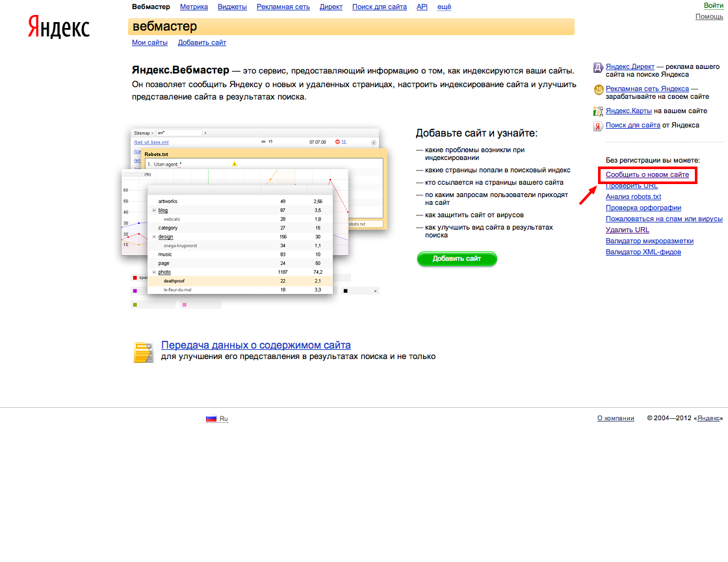This screenshot has height=562, width=728.
Task: Open Анализ robots.txt
Action: [633, 197]
